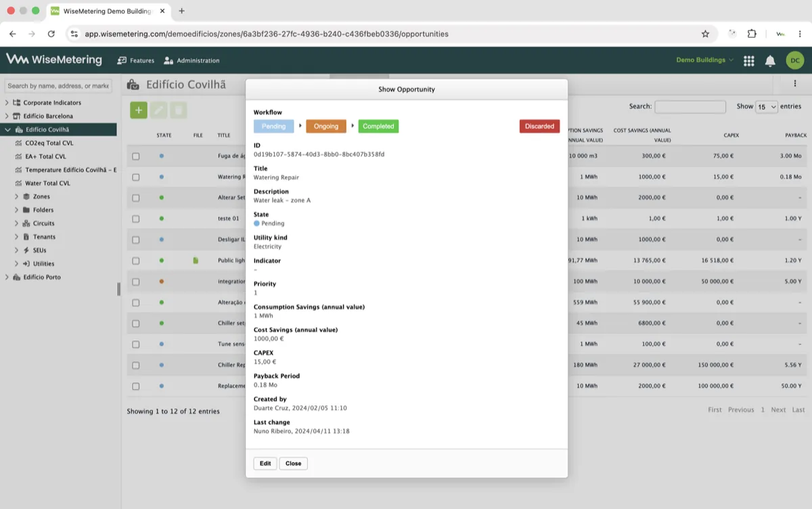Go back in browser history
Viewport: 812px width, 509px height.
point(13,34)
